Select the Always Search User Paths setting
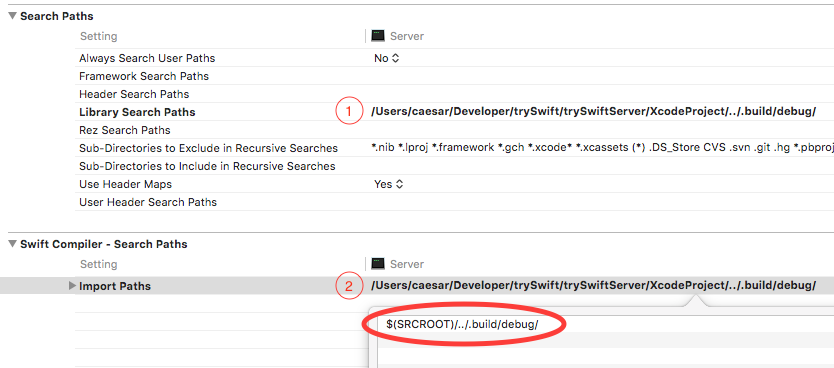 (x=147, y=58)
